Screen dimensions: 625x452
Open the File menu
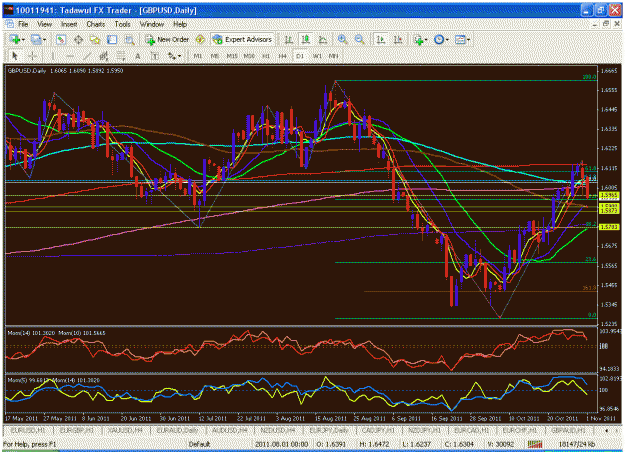(x=23, y=24)
